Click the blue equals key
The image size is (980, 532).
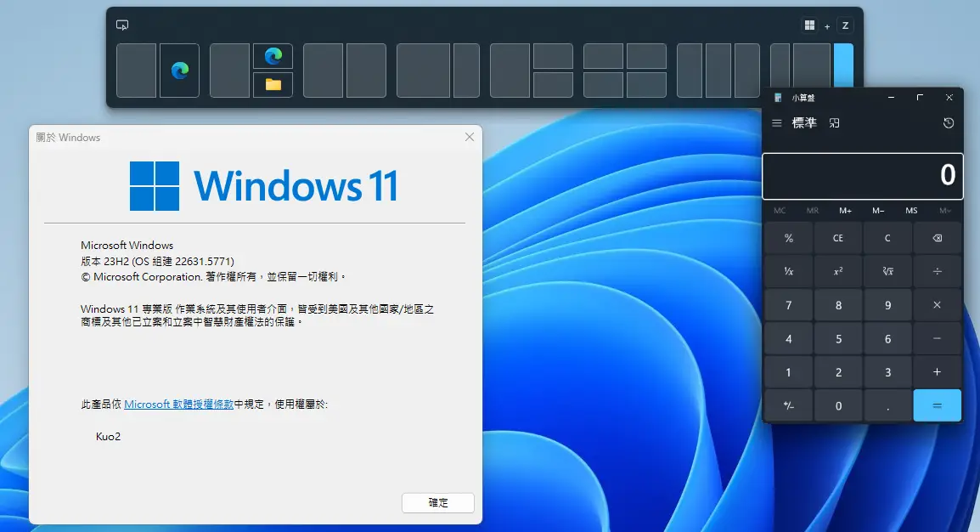tap(937, 405)
